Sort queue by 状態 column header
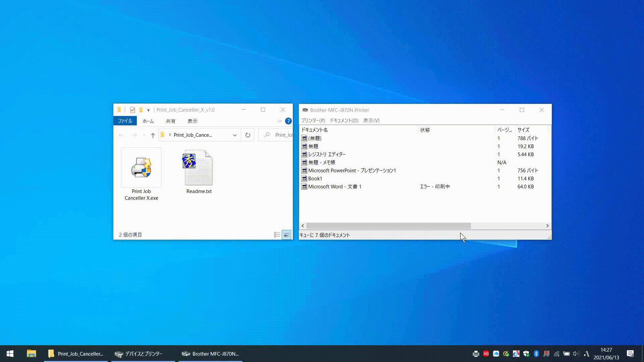Image resolution: width=644 pixels, height=362 pixels. pyautogui.click(x=456, y=130)
